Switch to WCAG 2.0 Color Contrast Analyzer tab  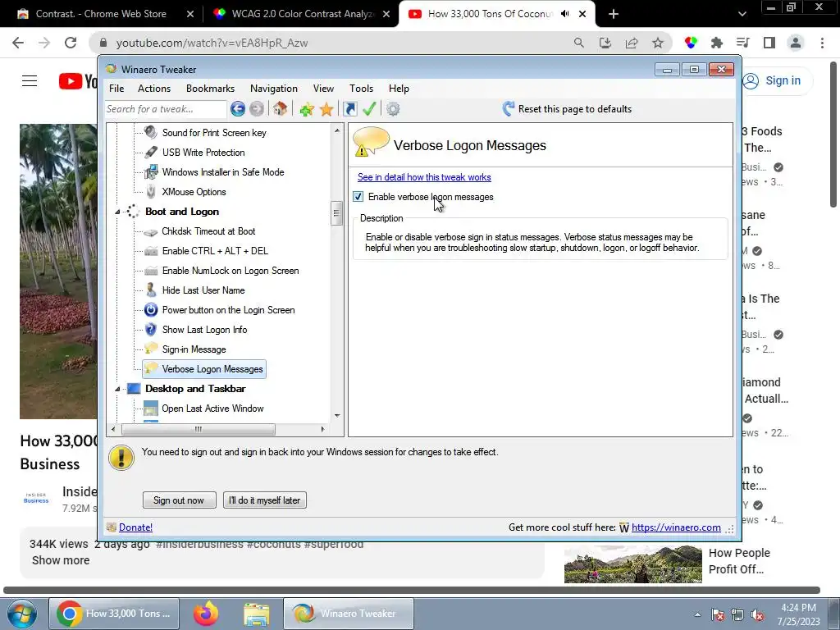[x=302, y=14]
